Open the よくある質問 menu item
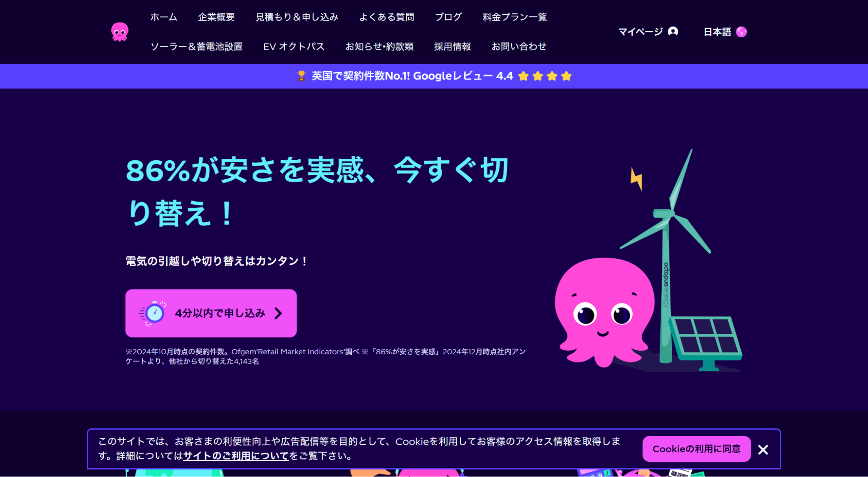868x477 pixels. click(x=386, y=17)
